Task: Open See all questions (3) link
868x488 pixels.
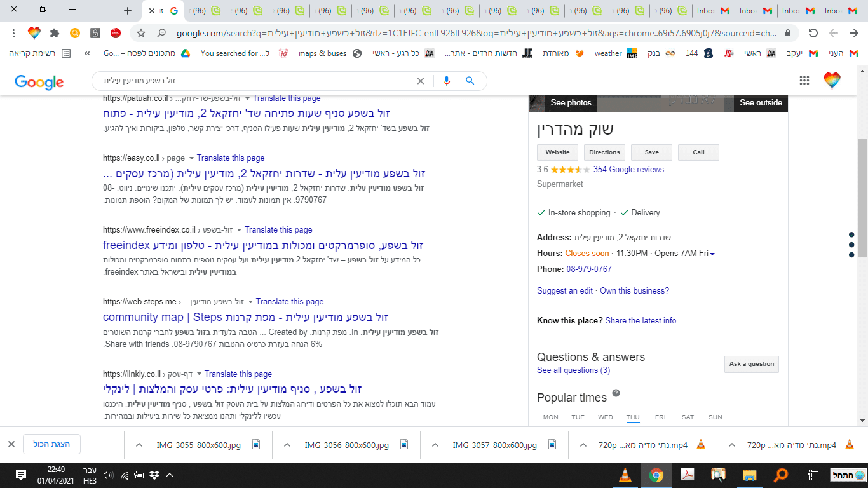Action: pyautogui.click(x=573, y=370)
